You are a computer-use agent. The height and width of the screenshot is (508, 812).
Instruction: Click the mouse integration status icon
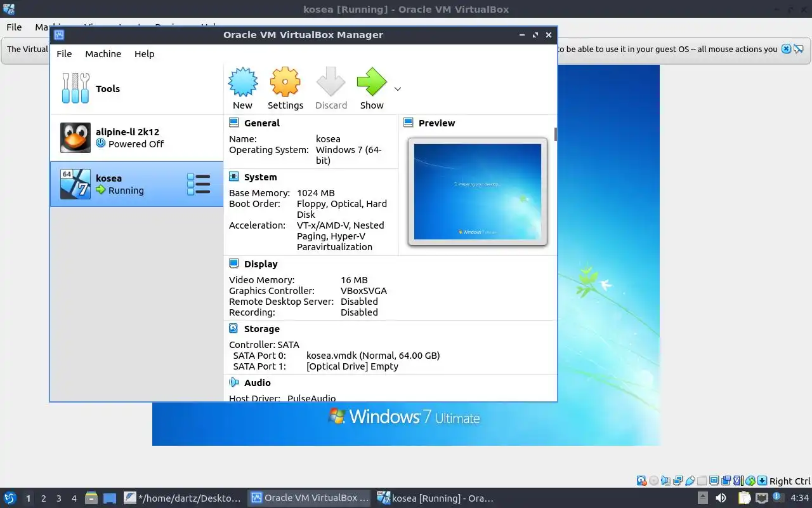pyautogui.click(x=750, y=481)
